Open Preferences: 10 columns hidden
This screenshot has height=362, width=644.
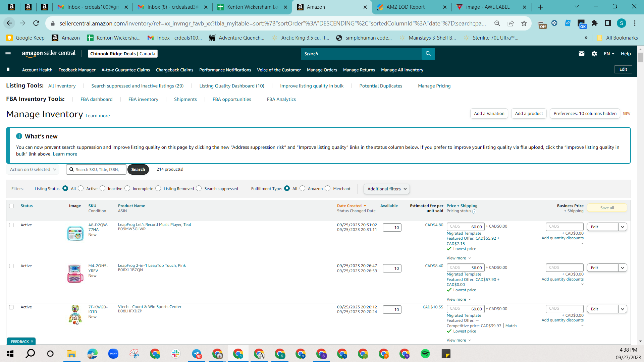tap(585, 114)
